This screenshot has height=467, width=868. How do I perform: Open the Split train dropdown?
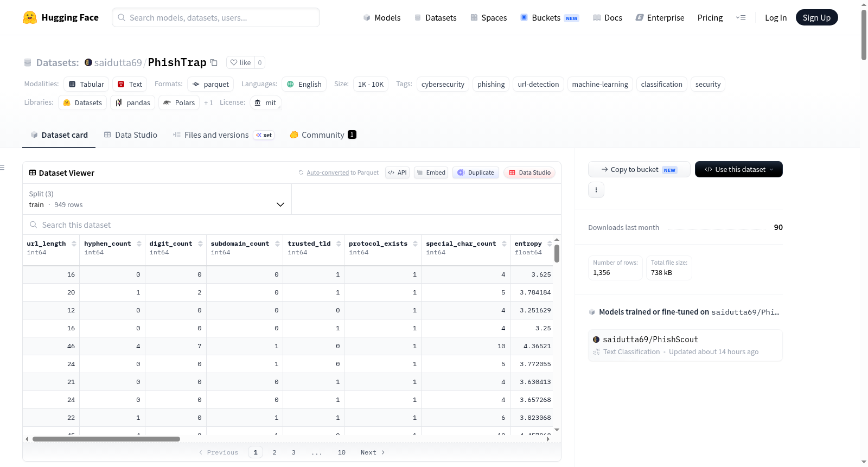[x=157, y=199]
